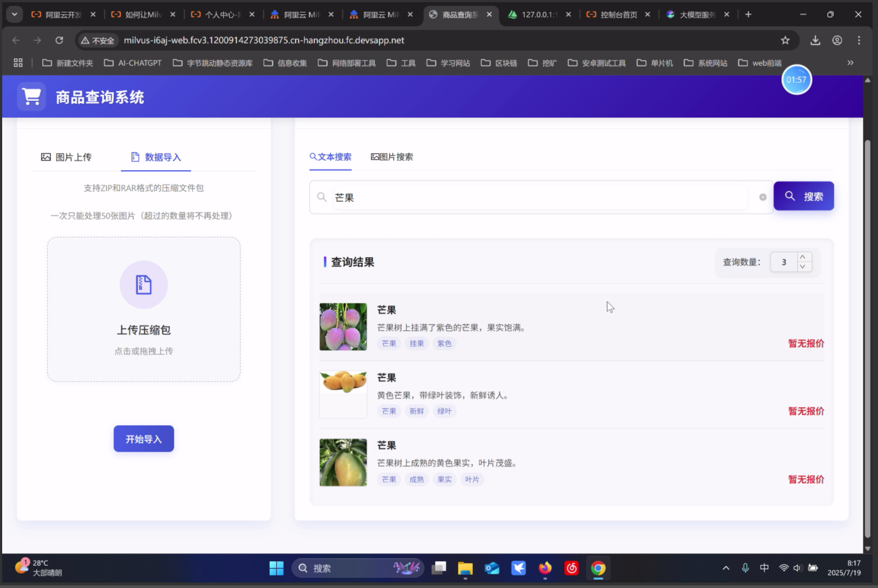Open Chrome three-dot menu
This screenshot has width=878, height=588.
point(859,40)
